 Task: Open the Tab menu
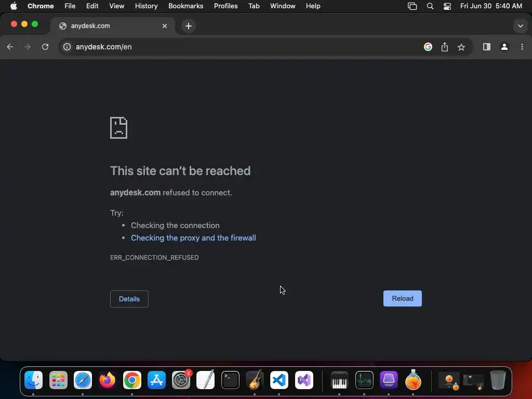click(x=254, y=6)
